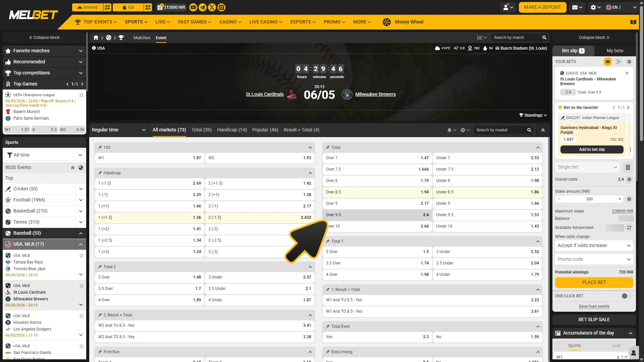Open the statistics chart icon
Image resolution: width=644 pixels, height=362 pixels.
(482, 38)
